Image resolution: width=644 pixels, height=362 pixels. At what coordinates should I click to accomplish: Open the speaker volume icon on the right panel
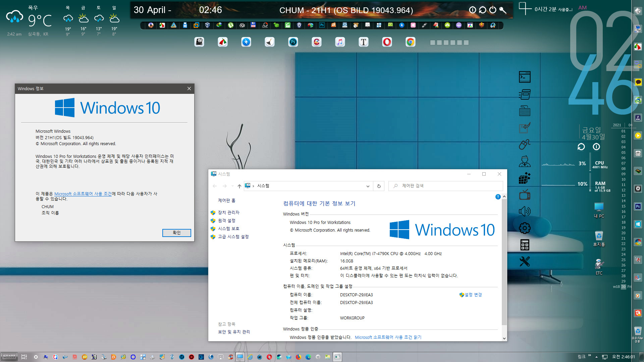(525, 211)
